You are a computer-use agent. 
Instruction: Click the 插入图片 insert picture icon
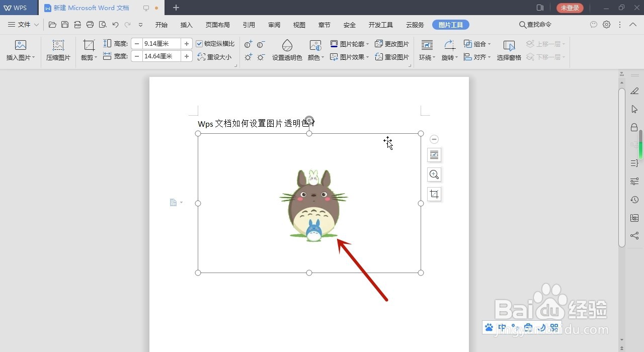pyautogui.click(x=21, y=45)
